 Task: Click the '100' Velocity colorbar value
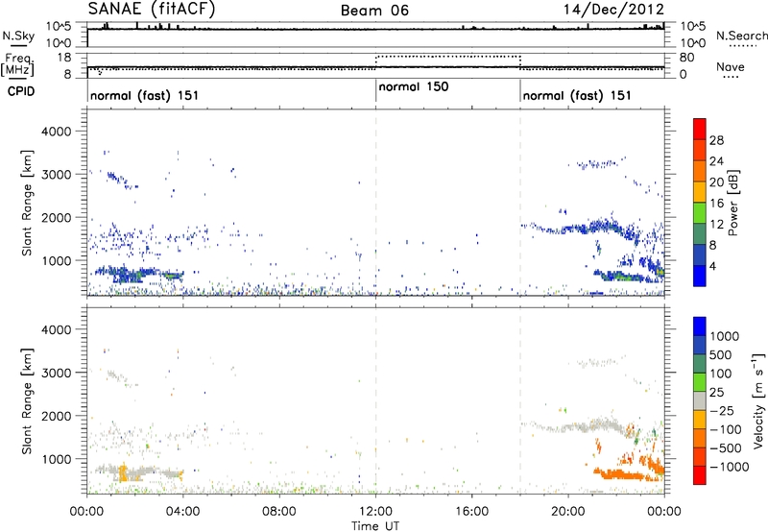721,374
